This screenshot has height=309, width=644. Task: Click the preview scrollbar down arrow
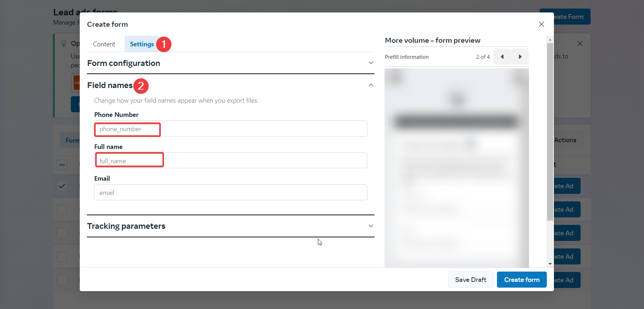point(550,264)
